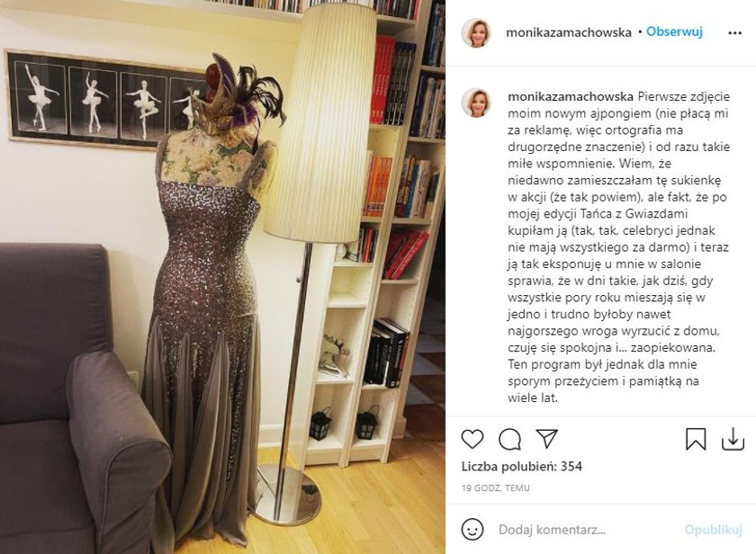Click the Dodaj komentarz input field
756x554 pixels.
(586, 530)
